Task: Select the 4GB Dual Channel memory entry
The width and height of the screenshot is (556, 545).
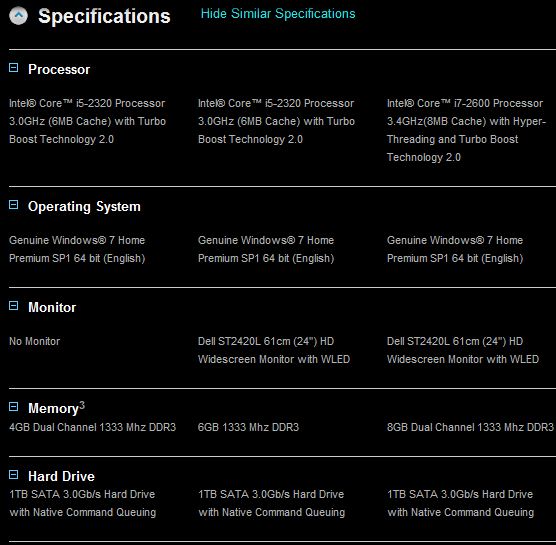Action: click(92, 427)
